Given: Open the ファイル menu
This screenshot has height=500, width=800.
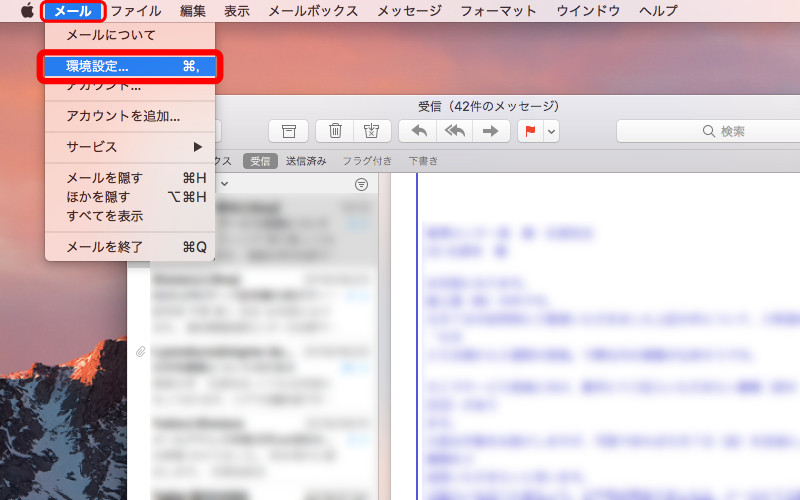Looking at the screenshot, I should [x=136, y=11].
